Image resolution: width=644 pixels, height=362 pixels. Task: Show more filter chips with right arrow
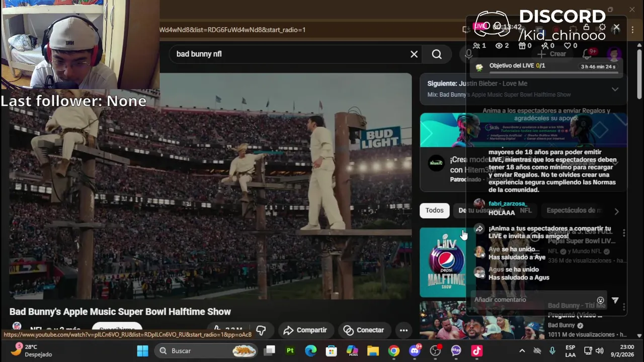[616, 211]
